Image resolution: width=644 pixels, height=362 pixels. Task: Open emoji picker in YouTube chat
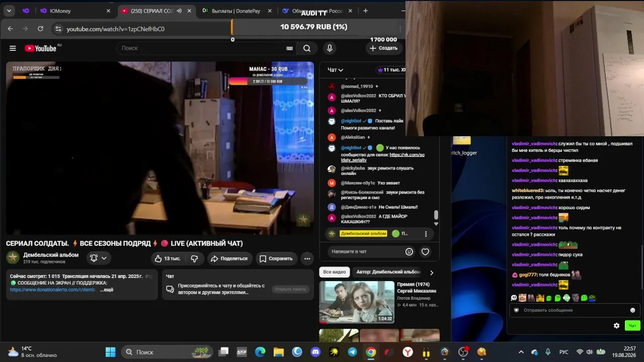[x=409, y=251]
